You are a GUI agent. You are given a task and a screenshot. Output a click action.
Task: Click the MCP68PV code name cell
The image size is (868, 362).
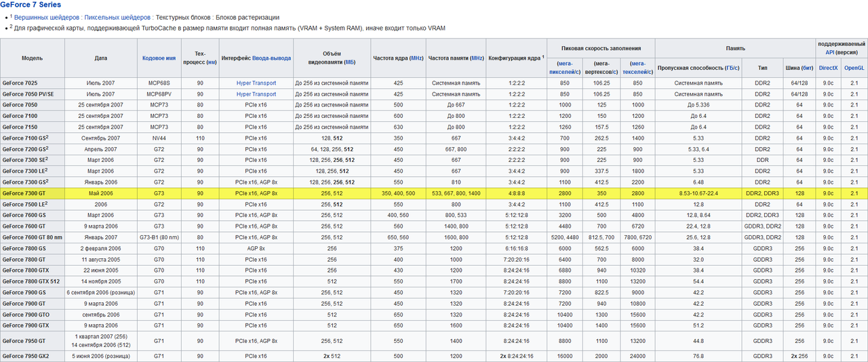(159, 94)
